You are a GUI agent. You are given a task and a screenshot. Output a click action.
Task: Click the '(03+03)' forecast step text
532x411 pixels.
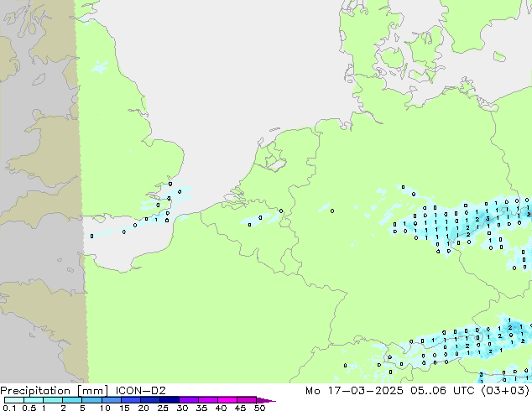(505, 391)
